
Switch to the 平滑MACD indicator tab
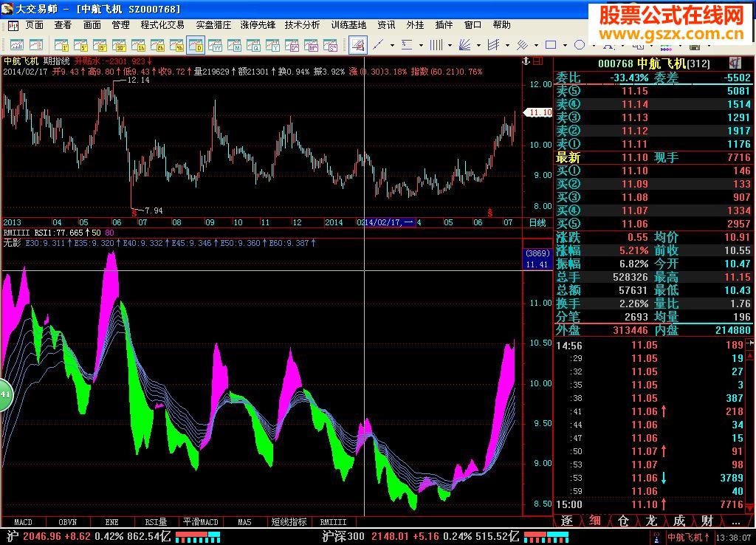click(201, 522)
